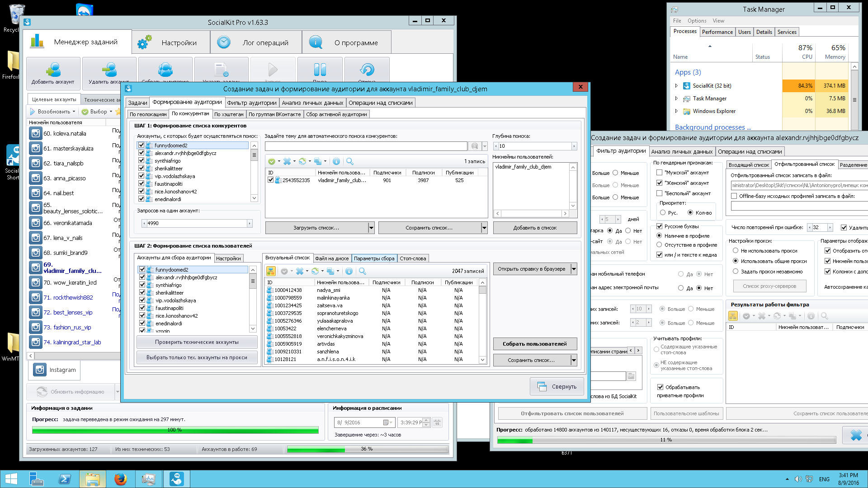868x488 pixels.
Task: Open Стоп-слова tab
Action: (x=413, y=258)
